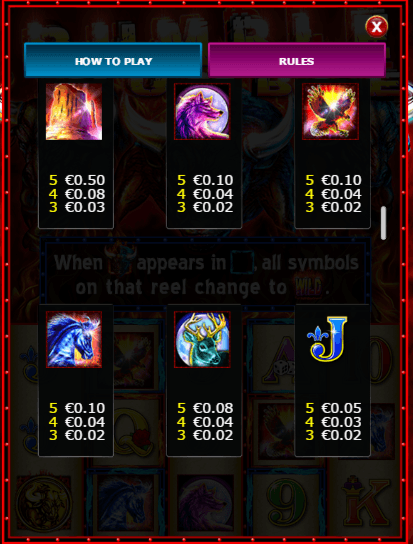This screenshot has height=544, width=413.
Task: Click the wild reel rule text banner
Action: (205, 275)
